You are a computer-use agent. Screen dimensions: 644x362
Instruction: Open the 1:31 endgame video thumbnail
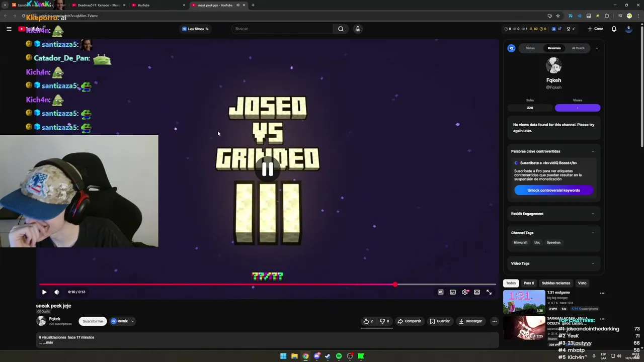coord(524,302)
